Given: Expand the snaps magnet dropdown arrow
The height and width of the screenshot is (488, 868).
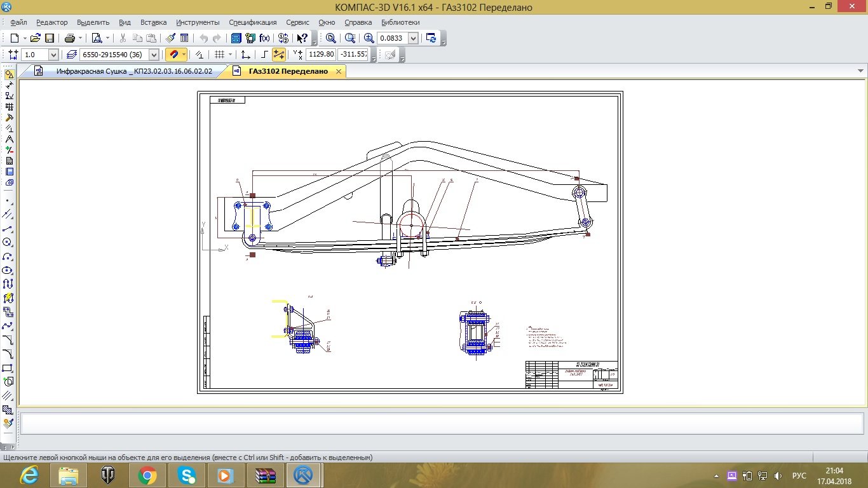Looking at the screenshot, I should tap(183, 55).
